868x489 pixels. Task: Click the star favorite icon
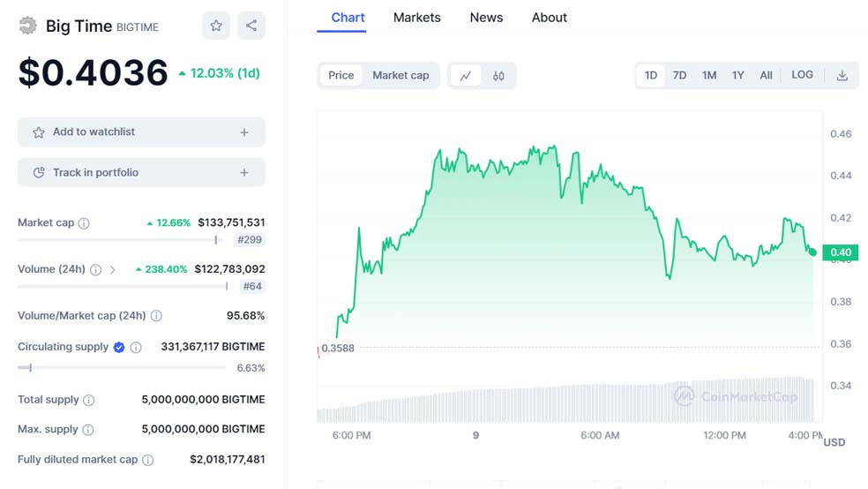coord(216,26)
